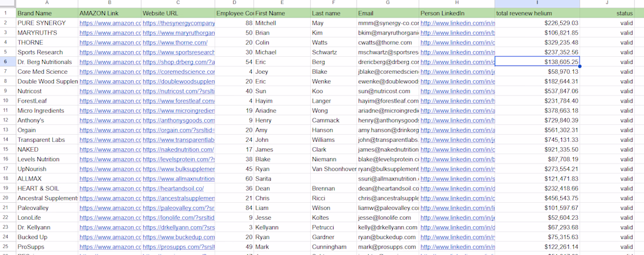Image resolution: width=644 pixels, height=255 pixels.
Task: Select the employee count 88 cell
Action: click(x=234, y=23)
